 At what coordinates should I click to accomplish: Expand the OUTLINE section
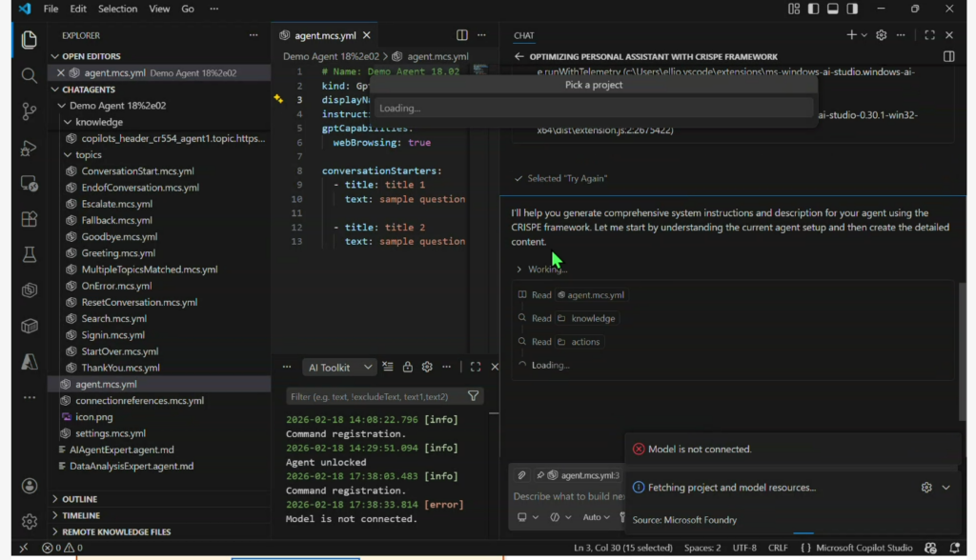click(x=80, y=499)
